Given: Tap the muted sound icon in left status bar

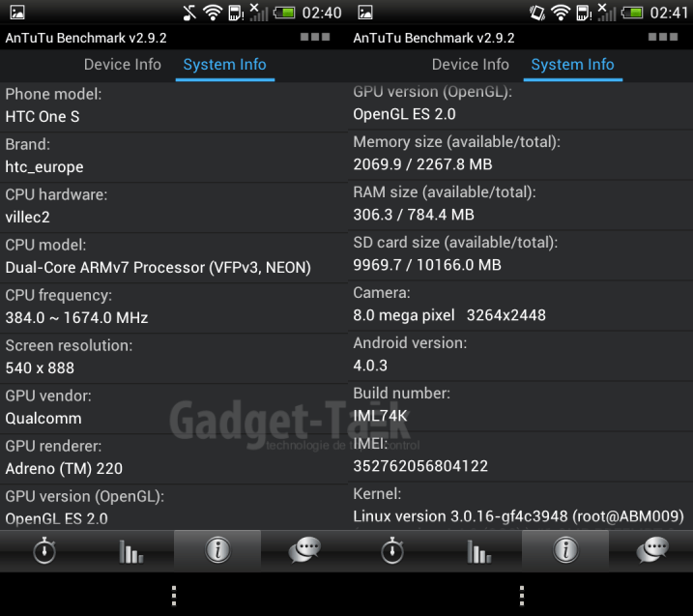Looking at the screenshot, I should point(189,13).
